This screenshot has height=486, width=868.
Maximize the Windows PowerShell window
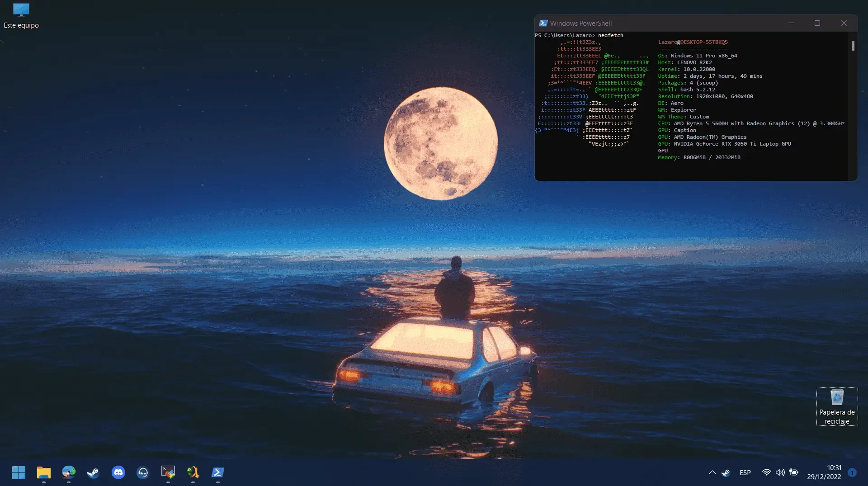817,23
